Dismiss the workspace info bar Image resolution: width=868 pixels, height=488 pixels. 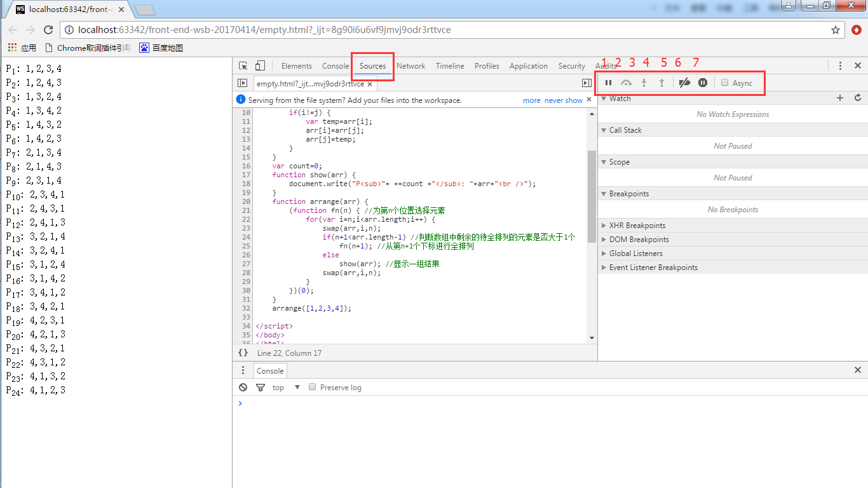pyautogui.click(x=589, y=100)
